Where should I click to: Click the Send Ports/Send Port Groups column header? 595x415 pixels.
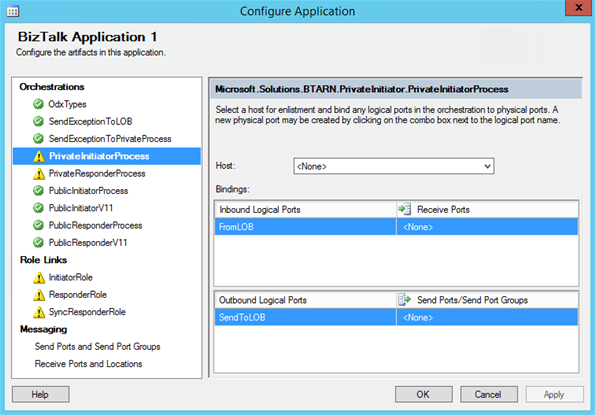[487, 300]
